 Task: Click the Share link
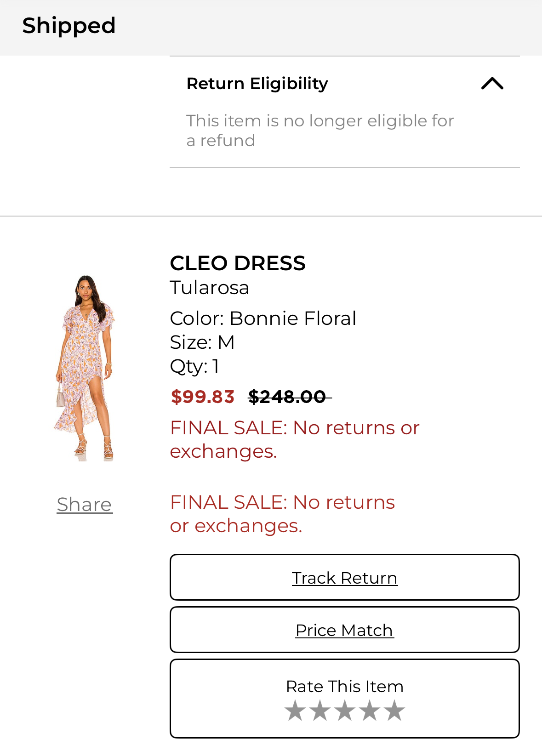point(85,505)
